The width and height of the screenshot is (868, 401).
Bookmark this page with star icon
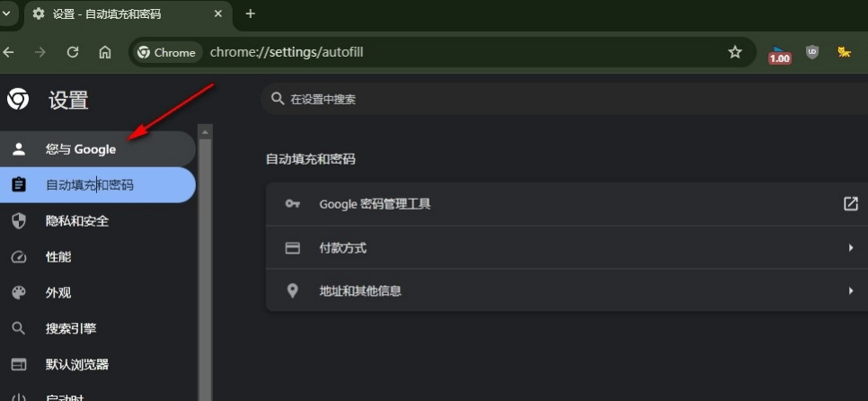[735, 52]
